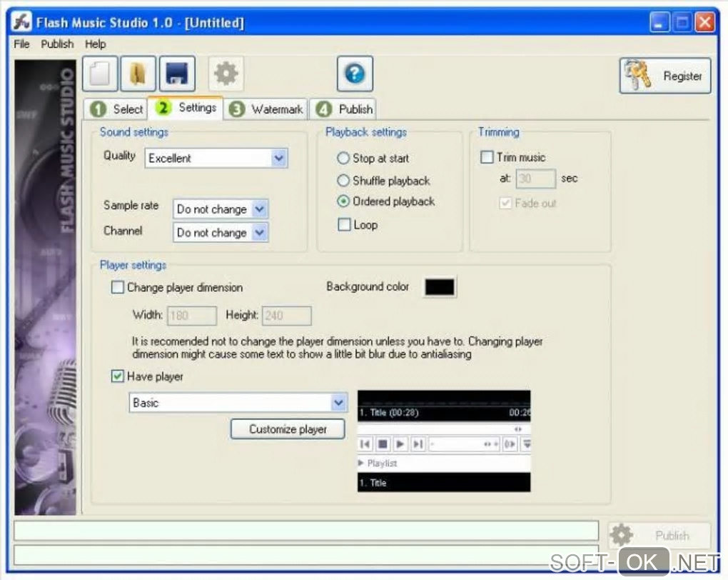Open the black Background color swatch
Image resolution: width=728 pixels, height=580 pixels.
440,286
